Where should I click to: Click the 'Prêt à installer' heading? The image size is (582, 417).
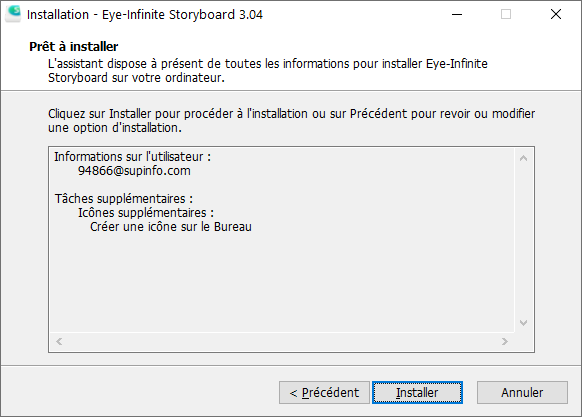pyautogui.click(x=73, y=46)
